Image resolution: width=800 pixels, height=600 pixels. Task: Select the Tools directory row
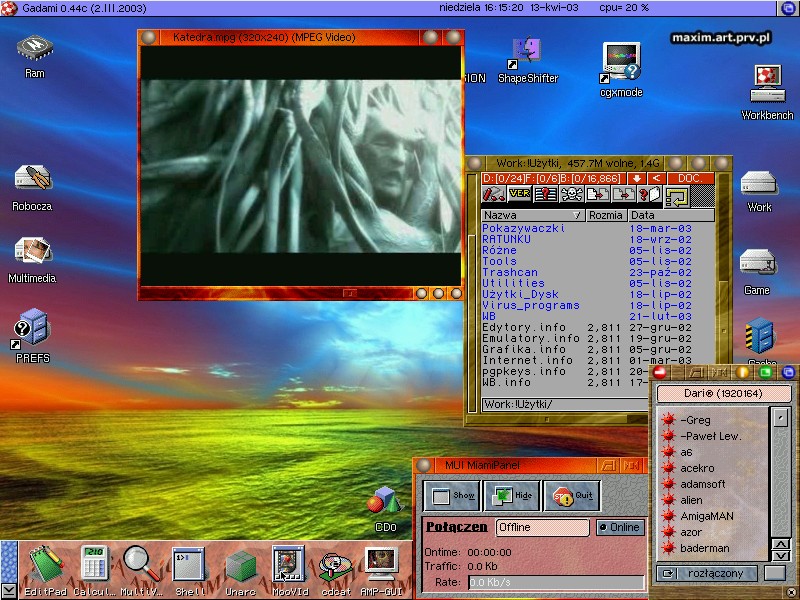click(597, 261)
